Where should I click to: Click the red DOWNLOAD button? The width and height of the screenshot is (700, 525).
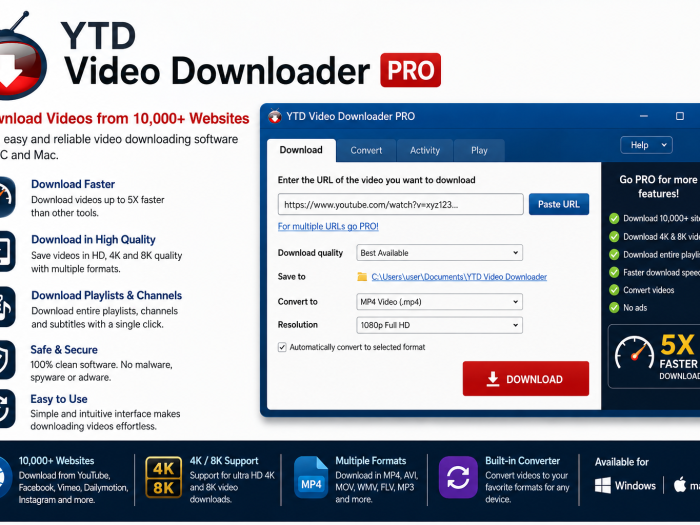click(525, 379)
